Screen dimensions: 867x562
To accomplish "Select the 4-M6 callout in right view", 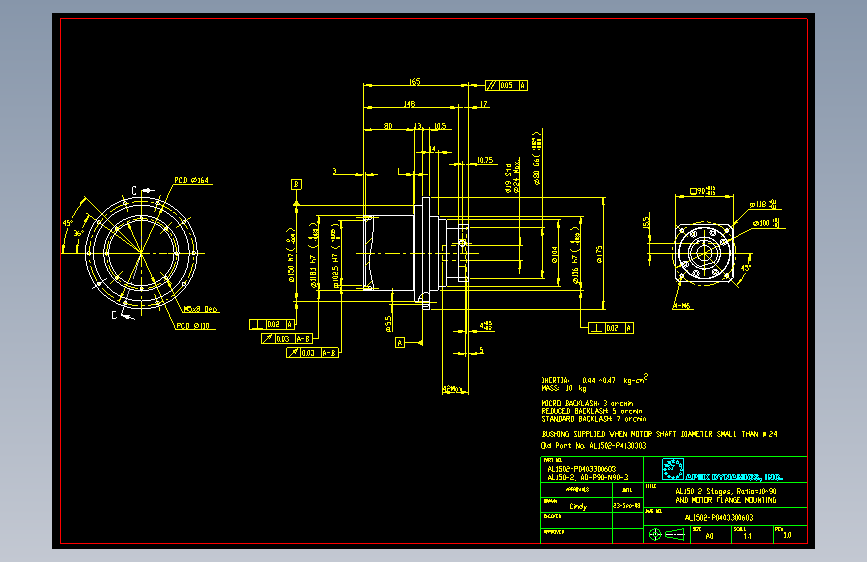I will 682,305.
